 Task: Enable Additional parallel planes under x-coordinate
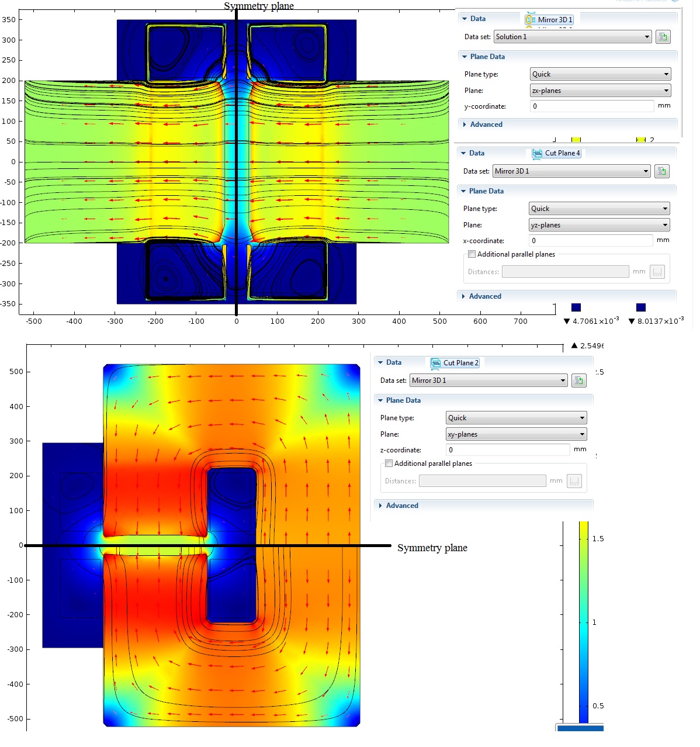[472, 254]
